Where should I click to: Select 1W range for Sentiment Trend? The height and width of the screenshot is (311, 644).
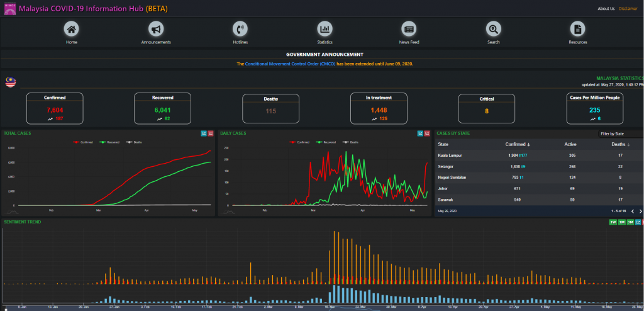(613, 222)
